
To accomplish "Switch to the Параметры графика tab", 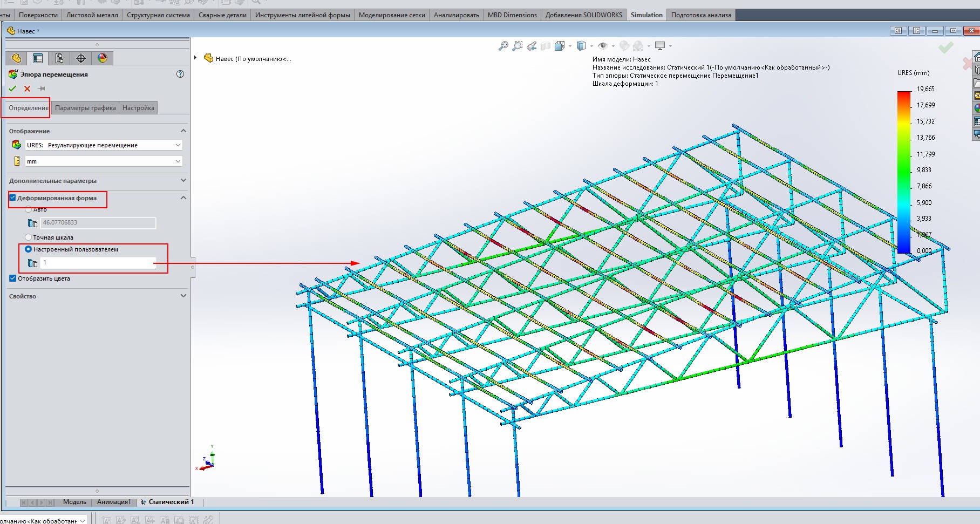I will (x=85, y=108).
